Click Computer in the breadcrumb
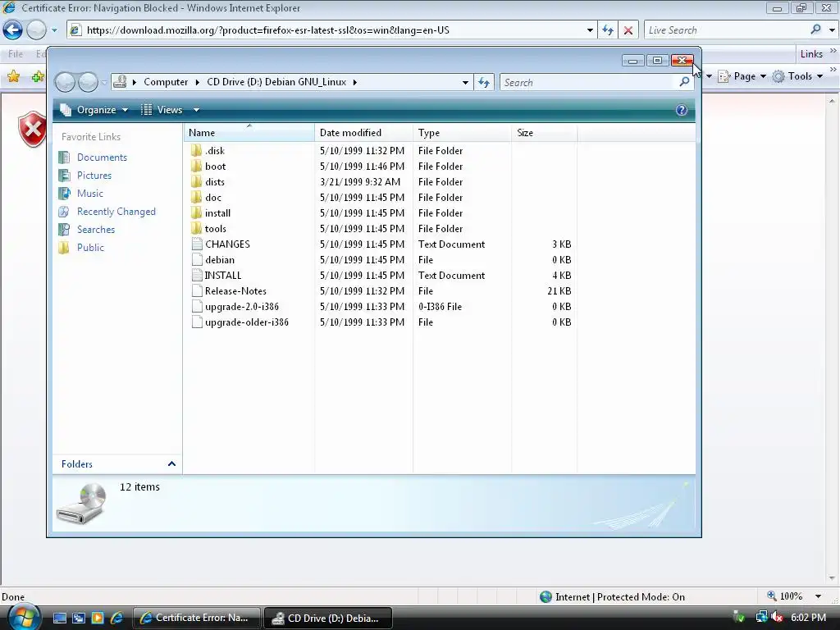 (166, 82)
